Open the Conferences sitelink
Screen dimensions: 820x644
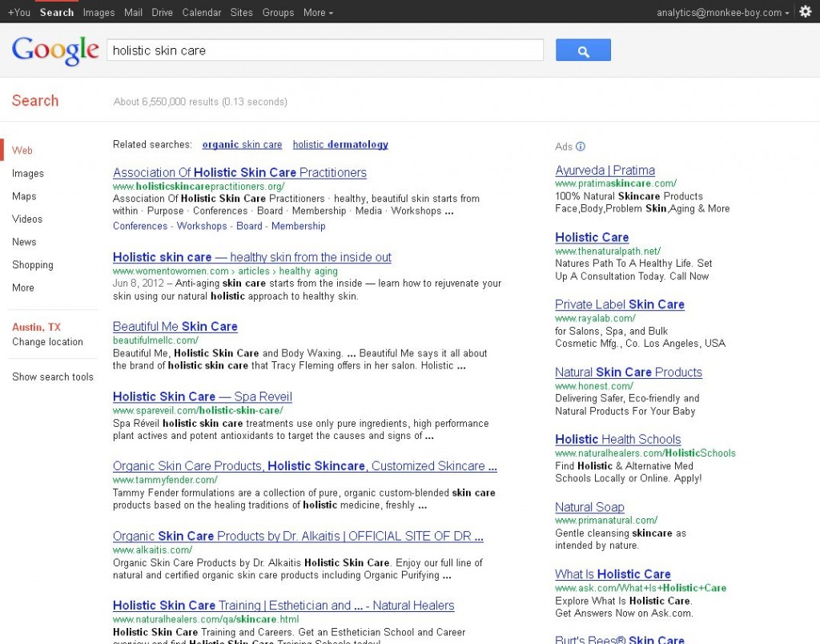pyautogui.click(x=140, y=226)
